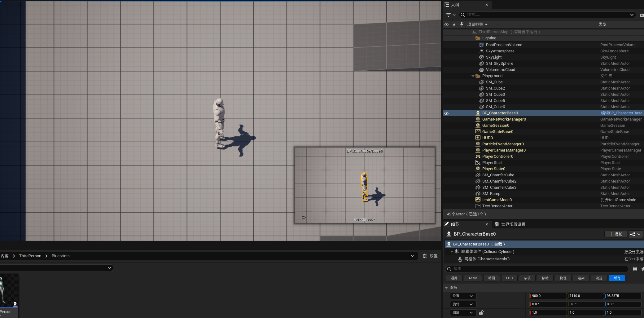This screenshot has width=644, height=318.
Task: Edit the location Y value 1110.0
Action: point(585,296)
